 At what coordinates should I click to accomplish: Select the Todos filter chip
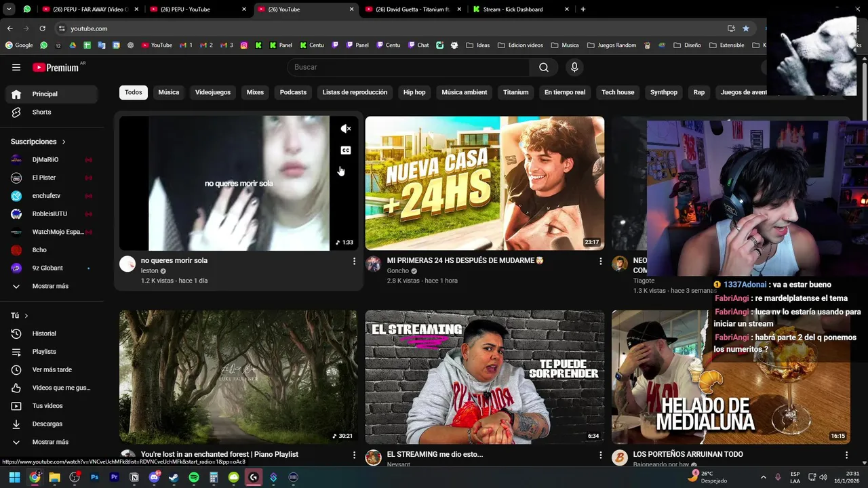pos(134,92)
